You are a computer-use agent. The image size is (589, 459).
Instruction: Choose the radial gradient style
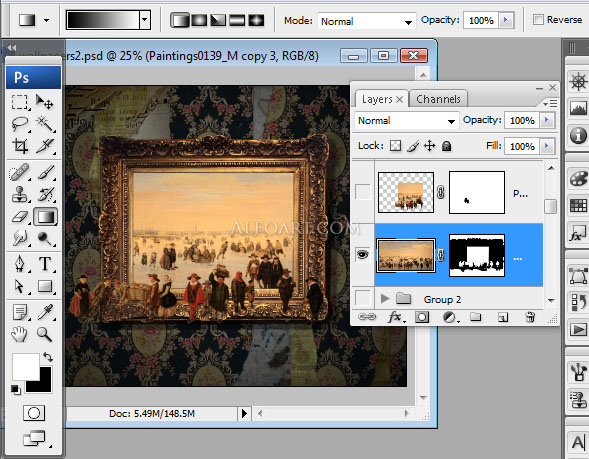pyautogui.click(x=199, y=20)
